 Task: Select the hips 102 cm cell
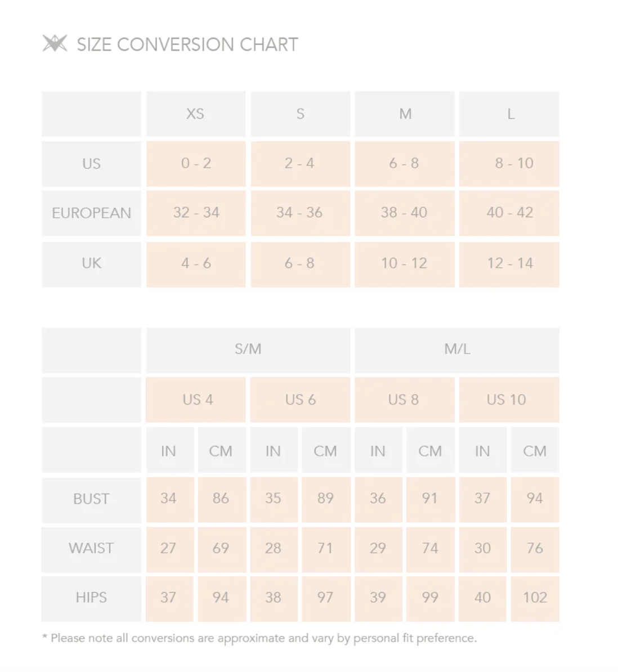pyautogui.click(x=535, y=598)
